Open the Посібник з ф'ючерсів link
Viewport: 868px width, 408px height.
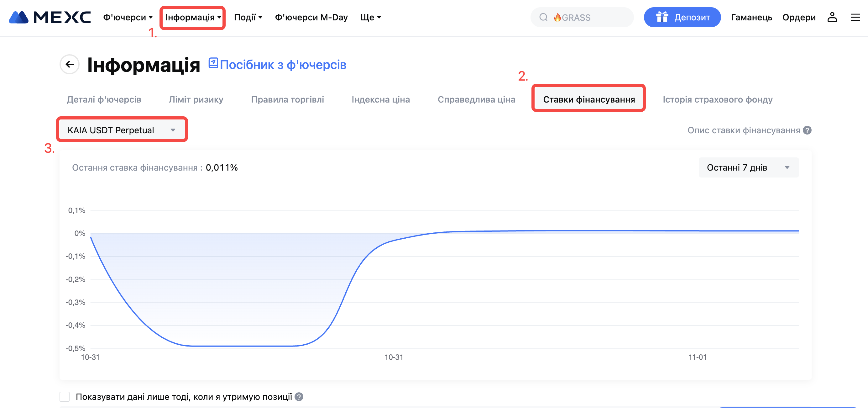(283, 65)
